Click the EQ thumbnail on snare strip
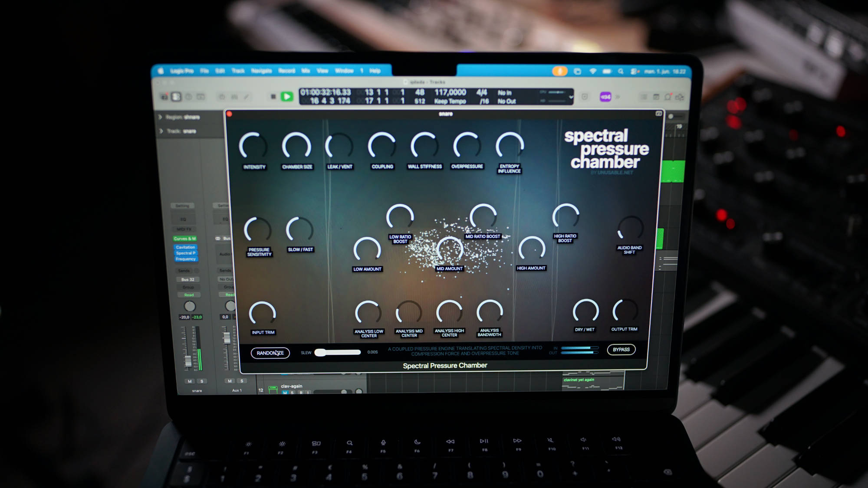 coord(184,219)
